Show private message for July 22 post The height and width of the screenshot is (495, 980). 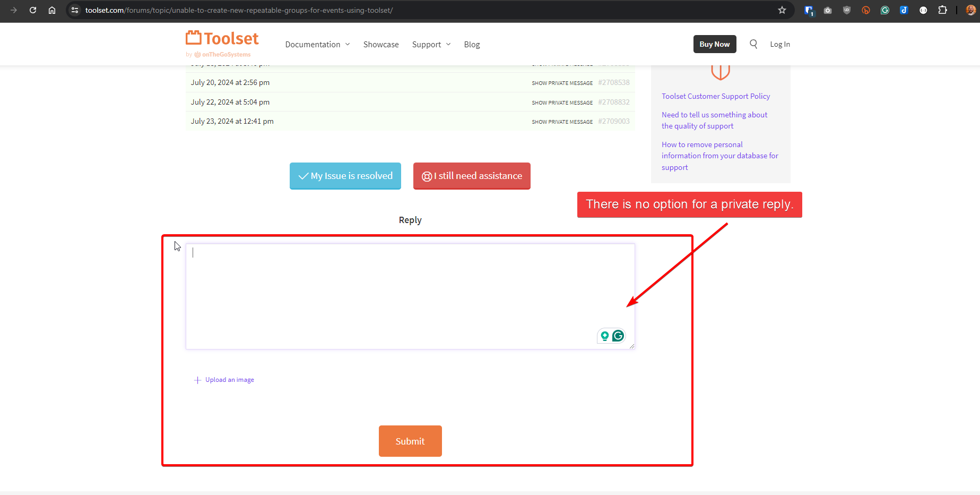562,103
